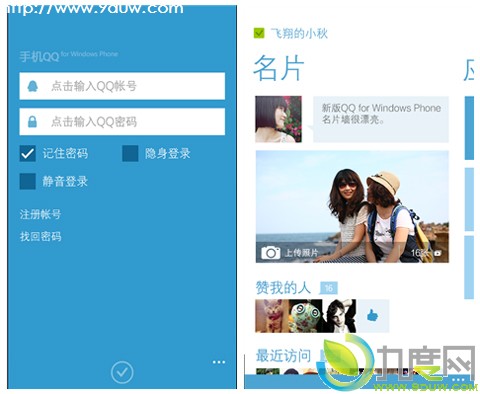Screen dimensions: 480x394
Task: Enable the 隐身登录 checkbox
Action: click(130, 154)
